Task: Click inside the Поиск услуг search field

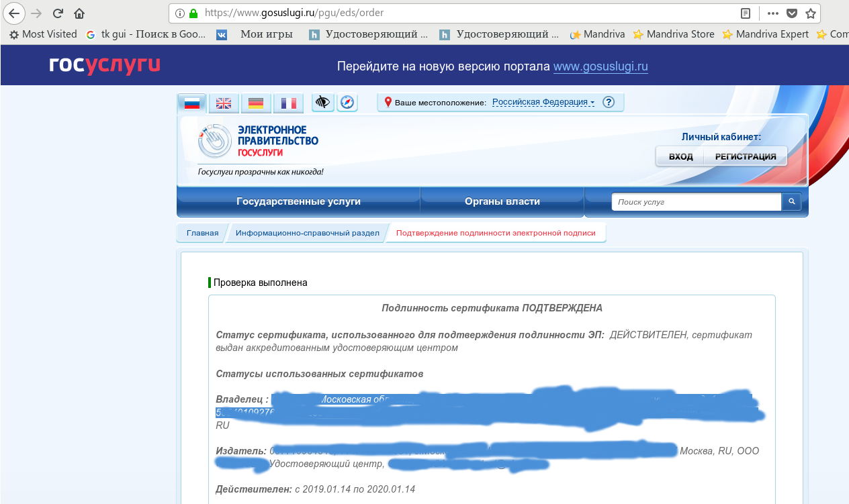Action: click(695, 201)
